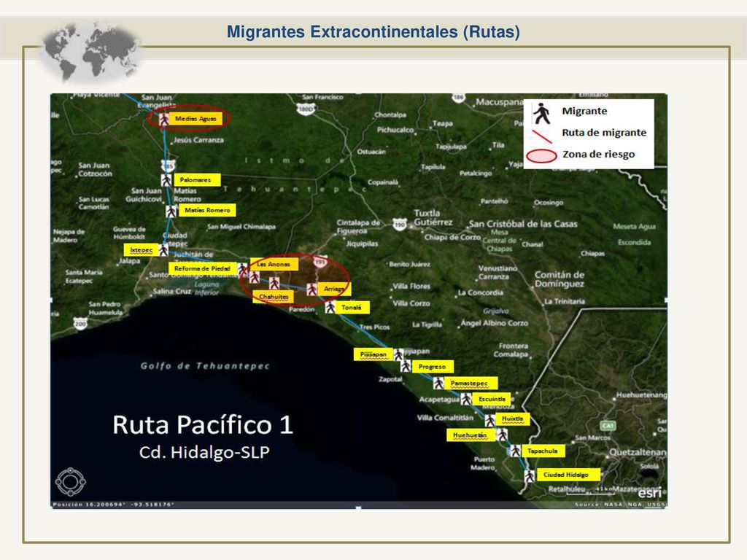The width and height of the screenshot is (747, 560).
Task: Click the Ruta Pacífico 1 heading
Action: tap(203, 425)
